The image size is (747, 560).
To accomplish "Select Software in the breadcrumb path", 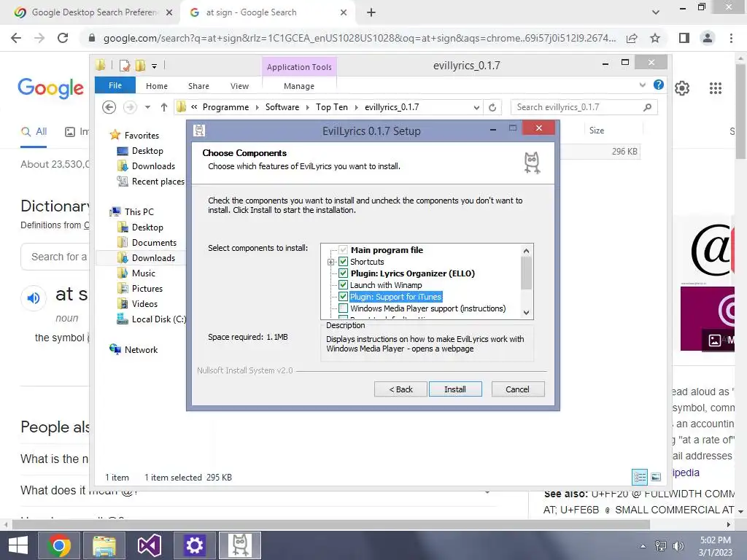I will (282, 107).
